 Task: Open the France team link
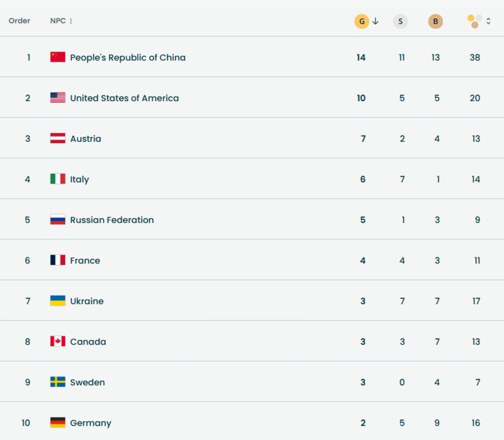85,261
